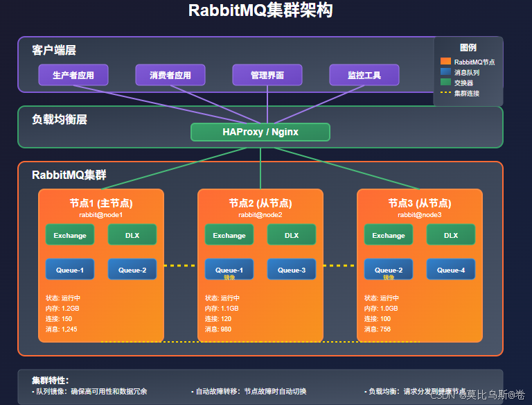Click the Exchange box in node1
The height and width of the screenshot is (405, 532).
(70, 235)
